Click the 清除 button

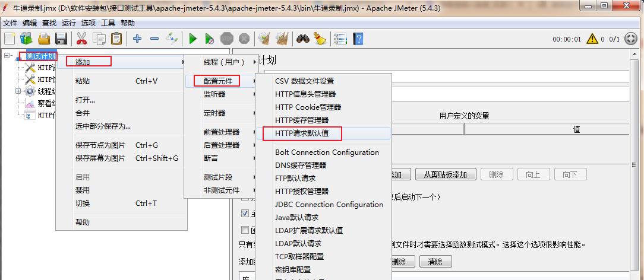[x=435, y=262]
